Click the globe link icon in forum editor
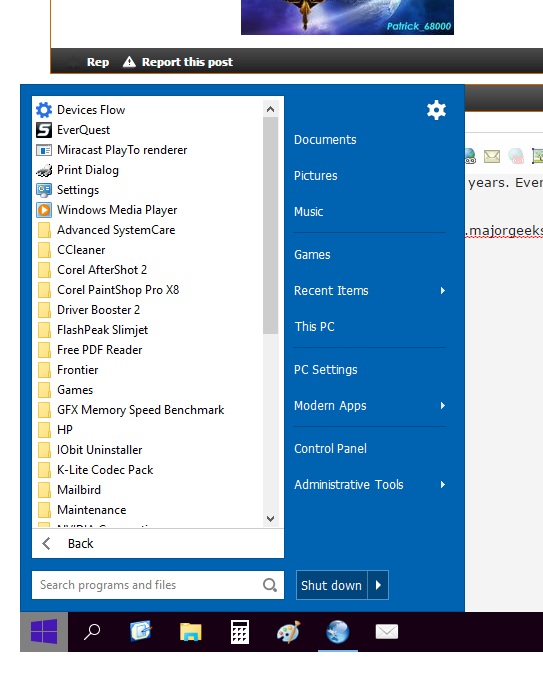543x673 pixels. click(x=470, y=156)
